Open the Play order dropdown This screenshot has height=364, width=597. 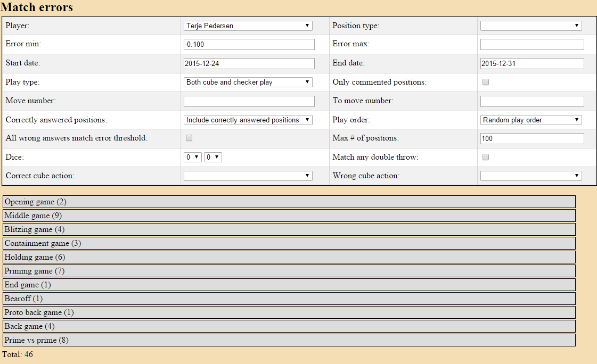click(530, 120)
